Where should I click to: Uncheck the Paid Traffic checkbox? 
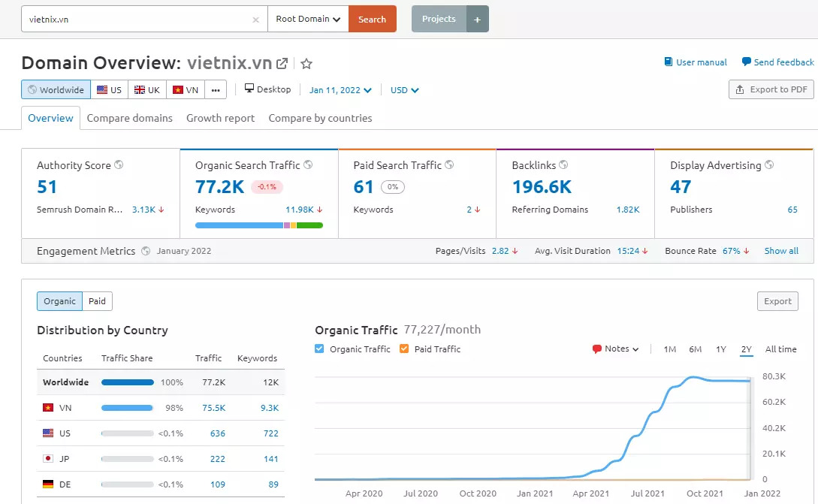pos(404,349)
